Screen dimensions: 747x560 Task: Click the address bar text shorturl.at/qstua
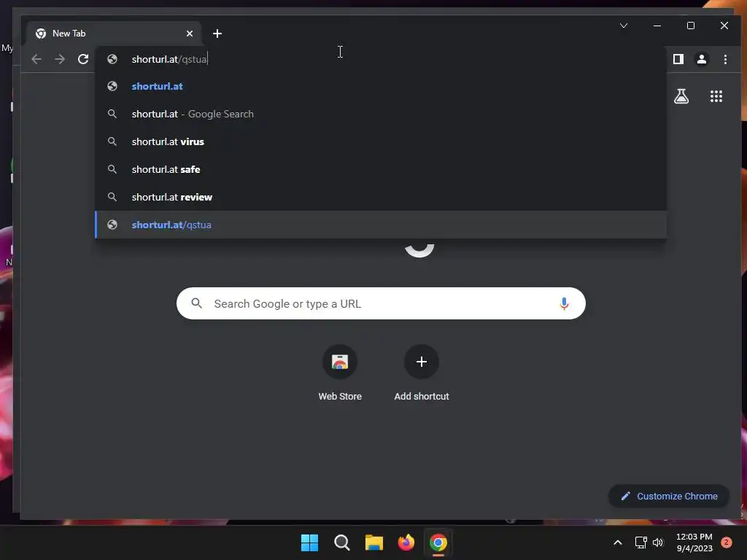tap(169, 59)
